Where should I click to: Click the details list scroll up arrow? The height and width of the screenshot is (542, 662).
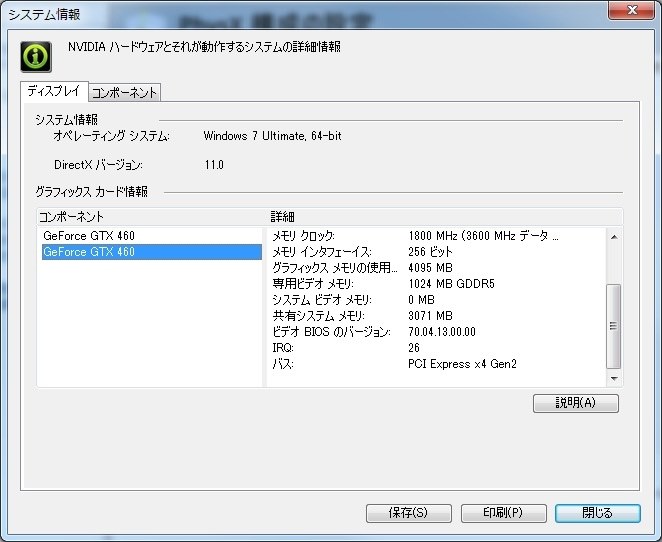coord(614,237)
